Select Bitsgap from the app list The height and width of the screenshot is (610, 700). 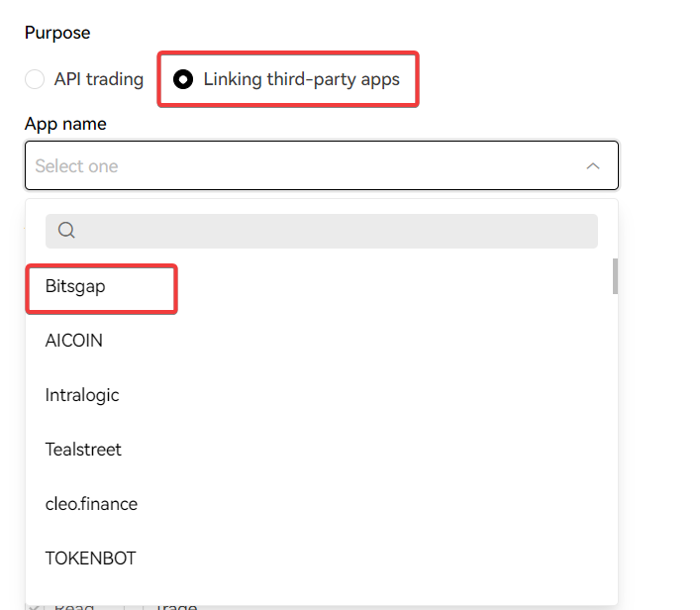[75, 286]
